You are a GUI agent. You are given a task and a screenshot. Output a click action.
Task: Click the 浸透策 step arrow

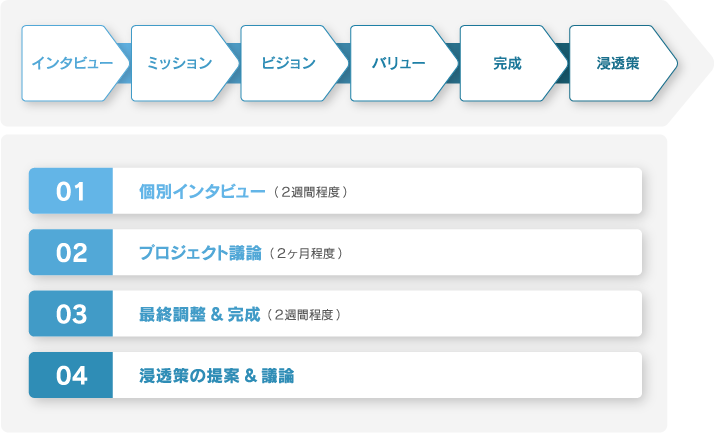(618, 63)
